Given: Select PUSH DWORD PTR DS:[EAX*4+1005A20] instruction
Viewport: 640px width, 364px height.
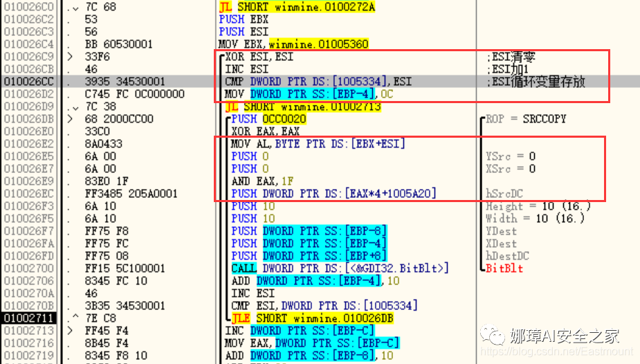Looking at the screenshot, I should (334, 194).
